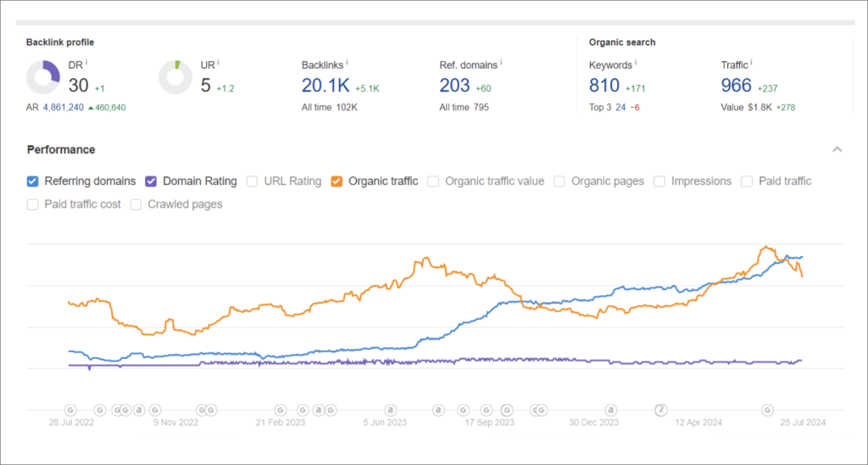Click the info icon beside DR

(x=87, y=62)
